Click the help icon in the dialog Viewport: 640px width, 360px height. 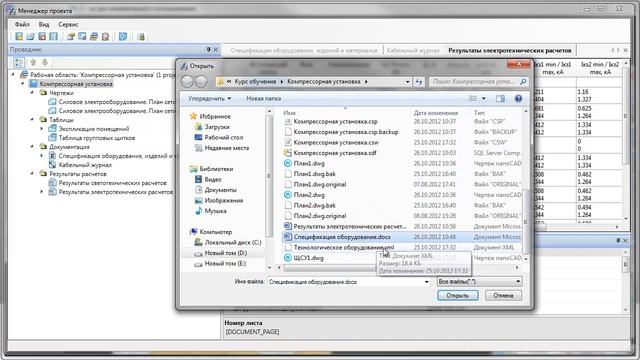(x=518, y=98)
